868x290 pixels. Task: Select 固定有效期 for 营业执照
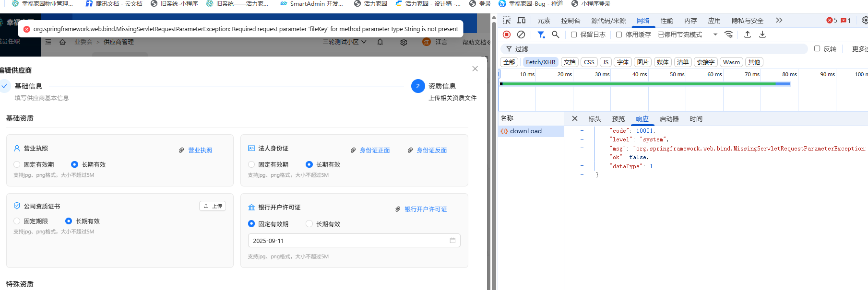pyautogui.click(x=17, y=164)
